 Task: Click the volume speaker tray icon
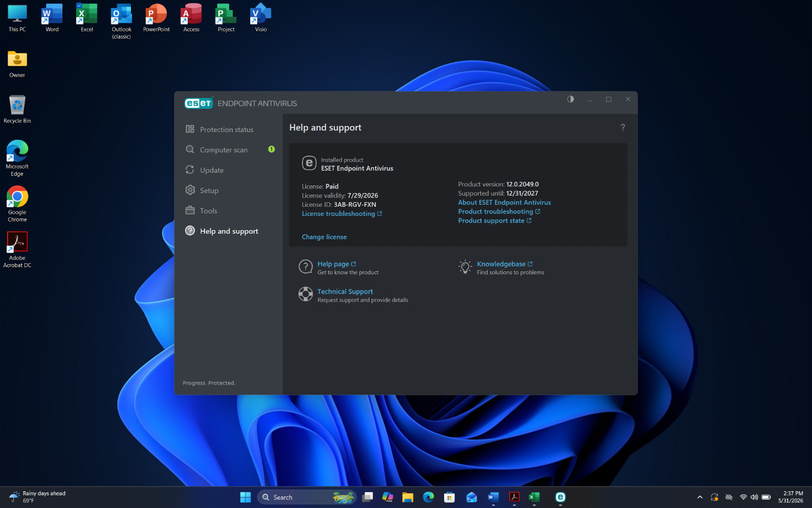point(754,497)
